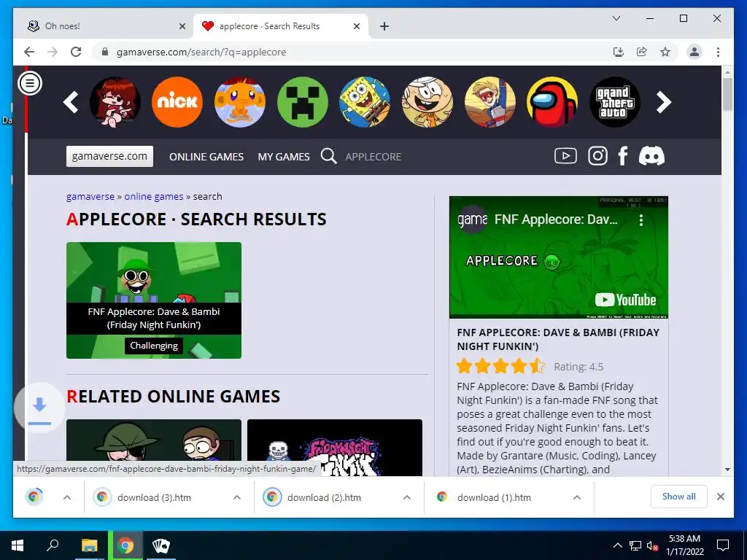Click the 4.5 star rating

(x=500, y=366)
